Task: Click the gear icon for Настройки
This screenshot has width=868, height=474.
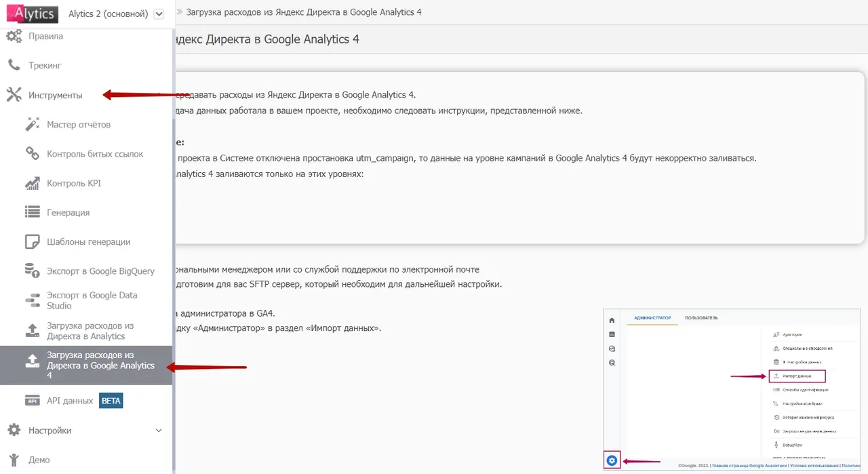Action: (x=14, y=430)
